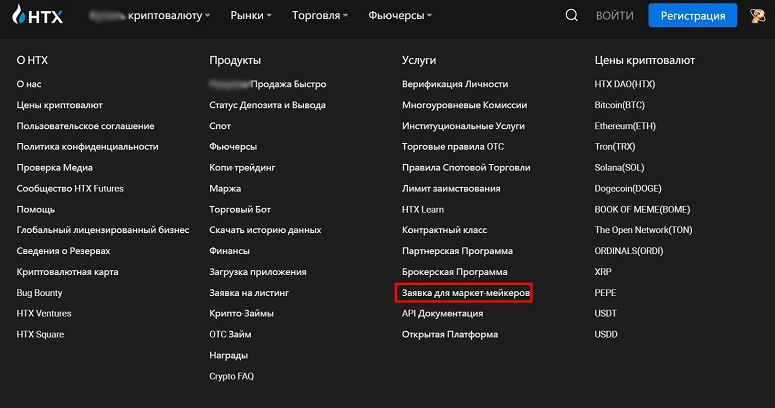Open Ethereum(ETH) price link

(625, 126)
